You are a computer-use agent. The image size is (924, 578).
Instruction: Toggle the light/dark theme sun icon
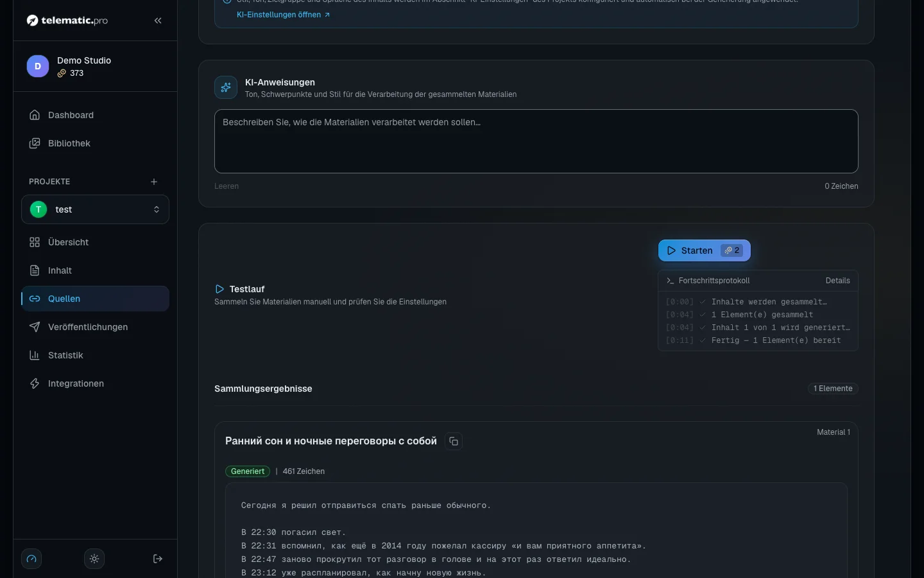point(94,559)
